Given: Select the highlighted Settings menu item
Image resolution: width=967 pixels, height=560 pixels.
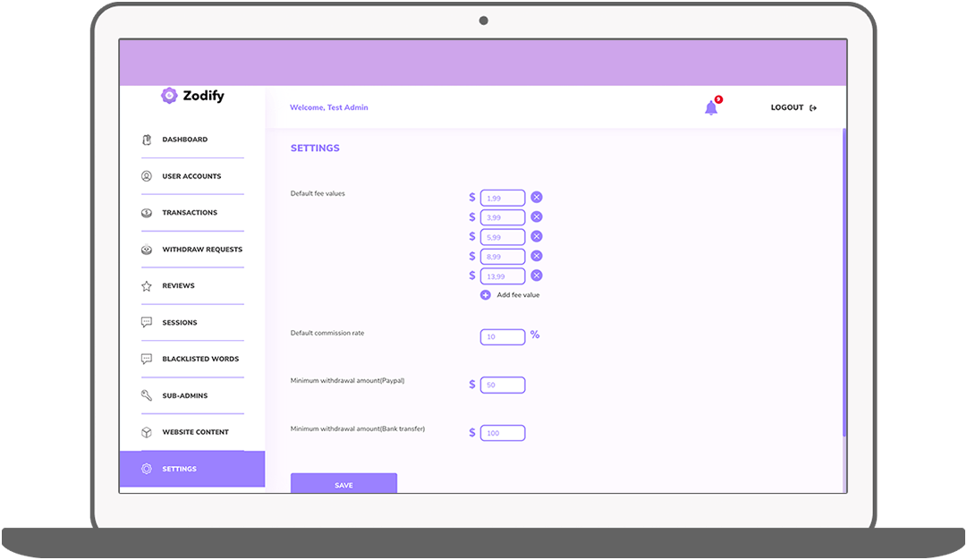Looking at the screenshot, I should coord(192,469).
